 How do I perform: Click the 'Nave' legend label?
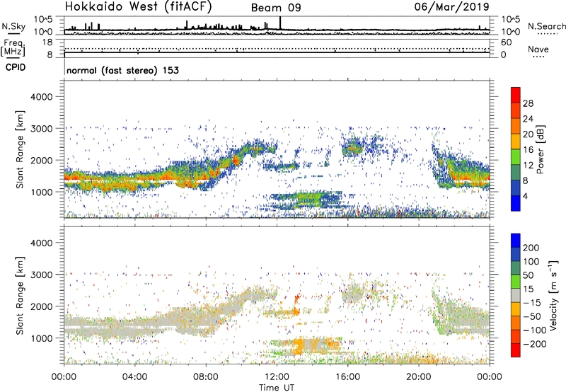point(538,50)
